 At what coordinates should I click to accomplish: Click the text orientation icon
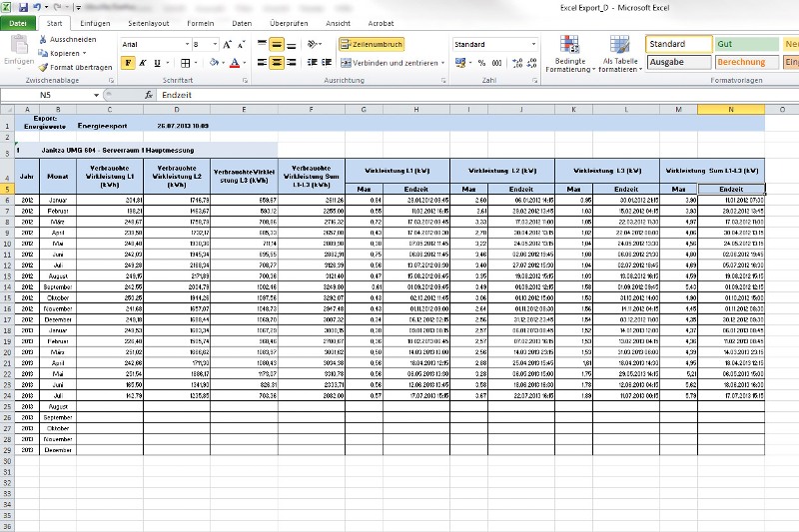coord(314,44)
